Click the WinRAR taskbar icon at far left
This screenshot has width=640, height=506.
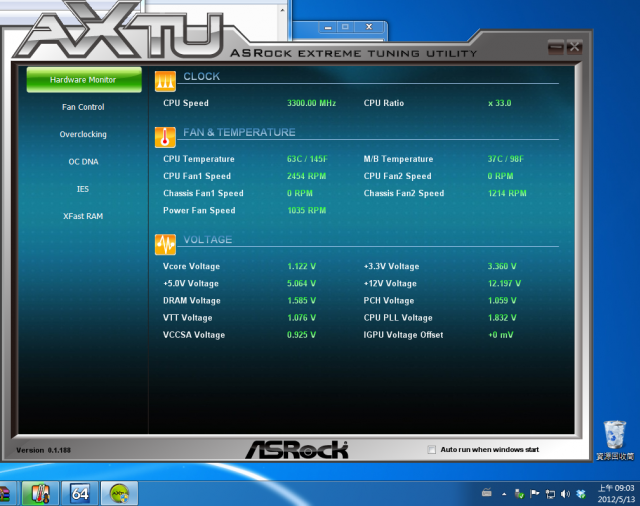tap(4, 494)
